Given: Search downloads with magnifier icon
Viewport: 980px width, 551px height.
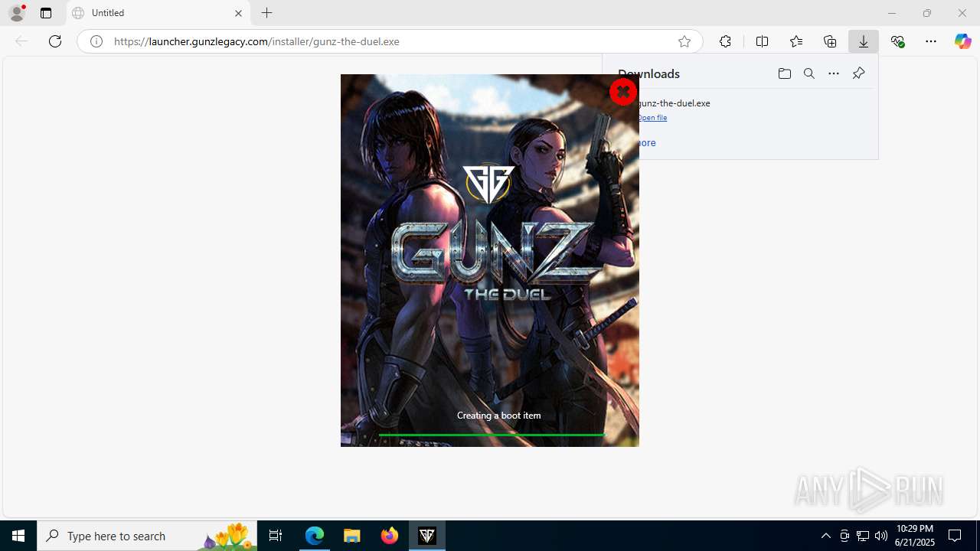Looking at the screenshot, I should tap(809, 73).
